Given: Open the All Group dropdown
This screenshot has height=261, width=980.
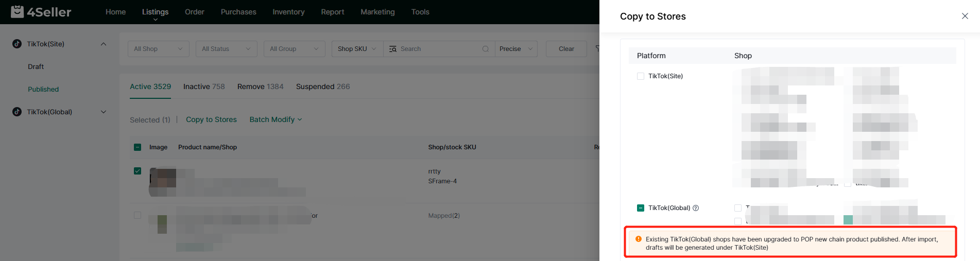Looking at the screenshot, I should click(x=295, y=49).
